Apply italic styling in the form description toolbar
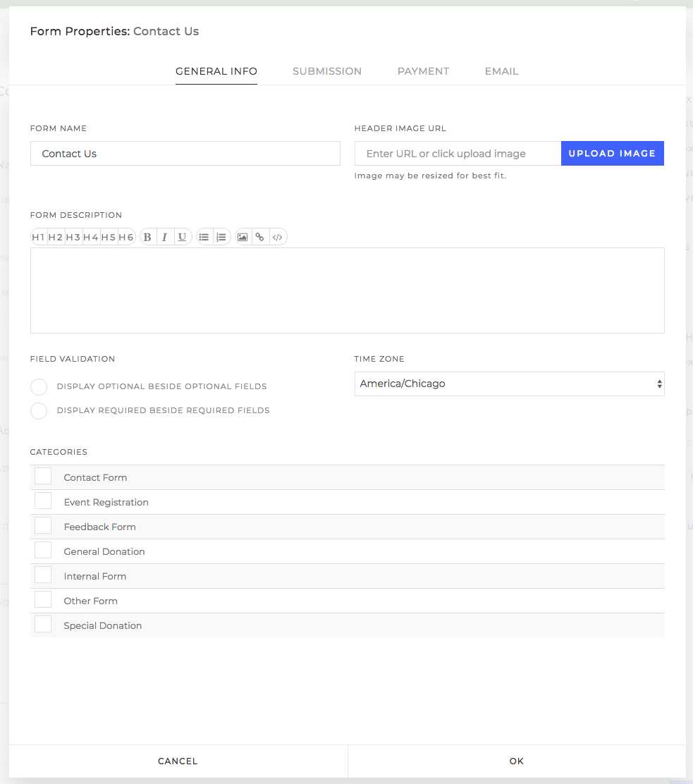The height and width of the screenshot is (784, 693). (164, 236)
